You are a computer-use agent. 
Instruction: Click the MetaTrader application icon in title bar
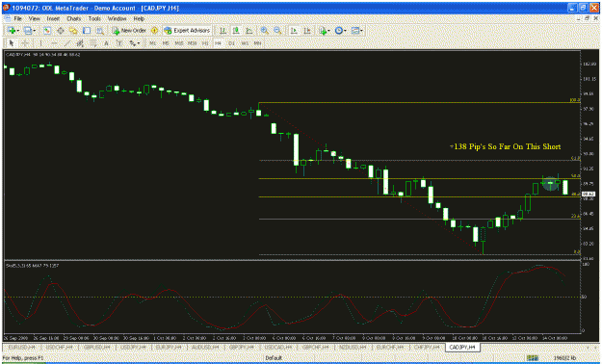(x=6, y=8)
